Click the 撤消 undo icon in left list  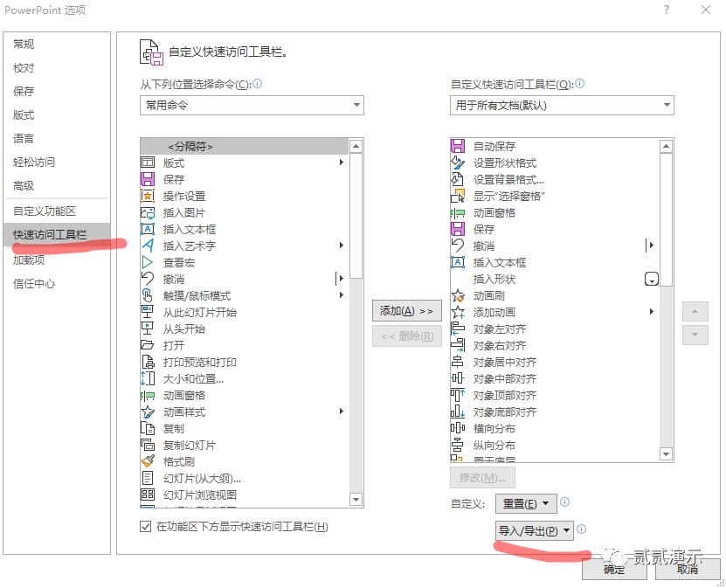[x=148, y=279]
